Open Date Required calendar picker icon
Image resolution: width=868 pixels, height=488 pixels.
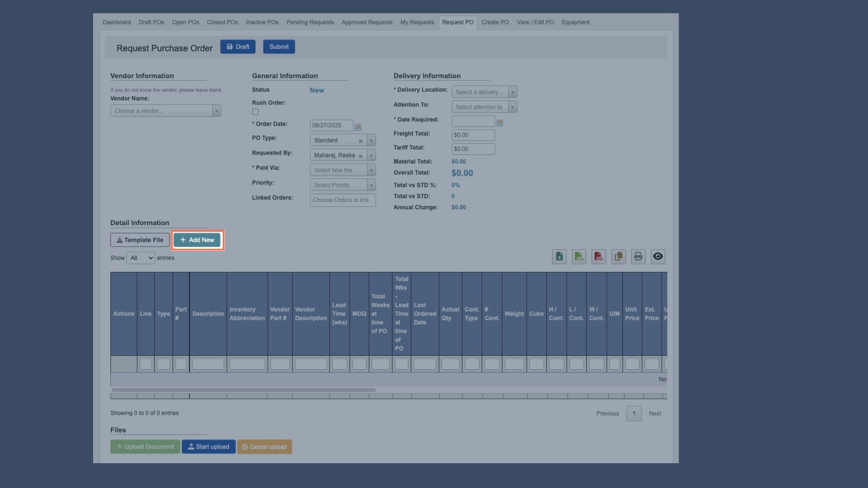pyautogui.click(x=500, y=123)
